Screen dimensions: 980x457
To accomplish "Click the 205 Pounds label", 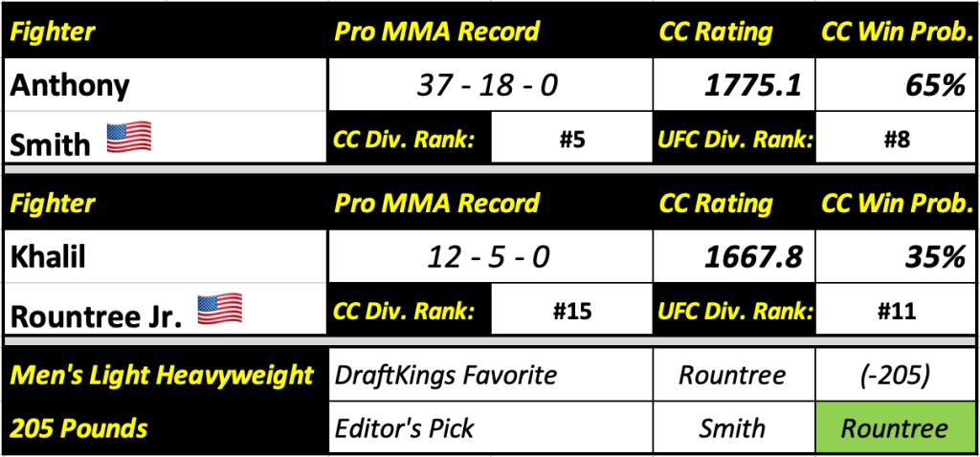I will tap(78, 427).
